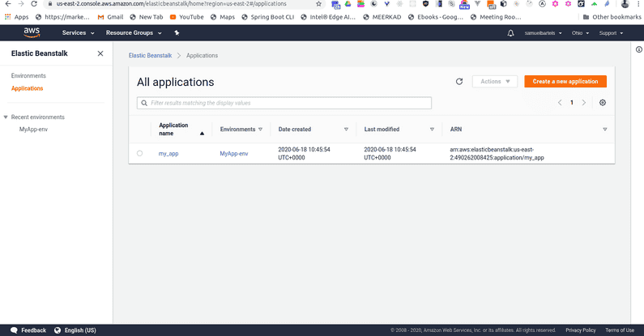Sort by Environments column
This screenshot has height=336, width=644.
pyautogui.click(x=241, y=130)
